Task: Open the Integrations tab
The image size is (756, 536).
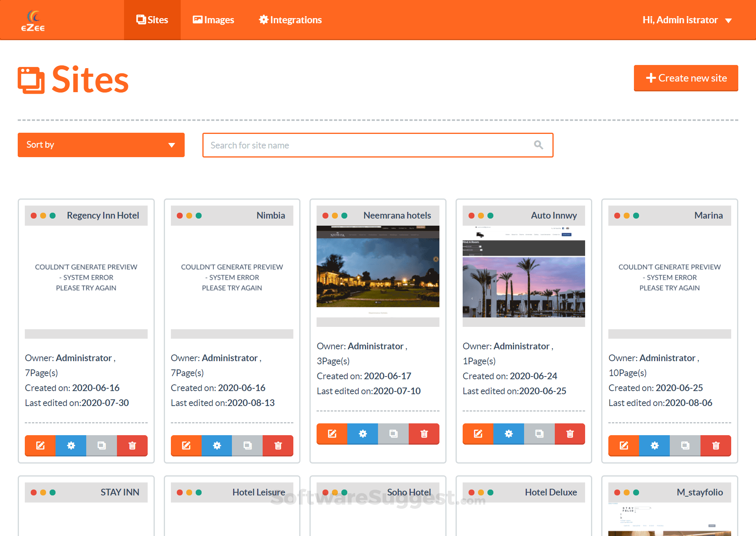Action: tap(290, 20)
